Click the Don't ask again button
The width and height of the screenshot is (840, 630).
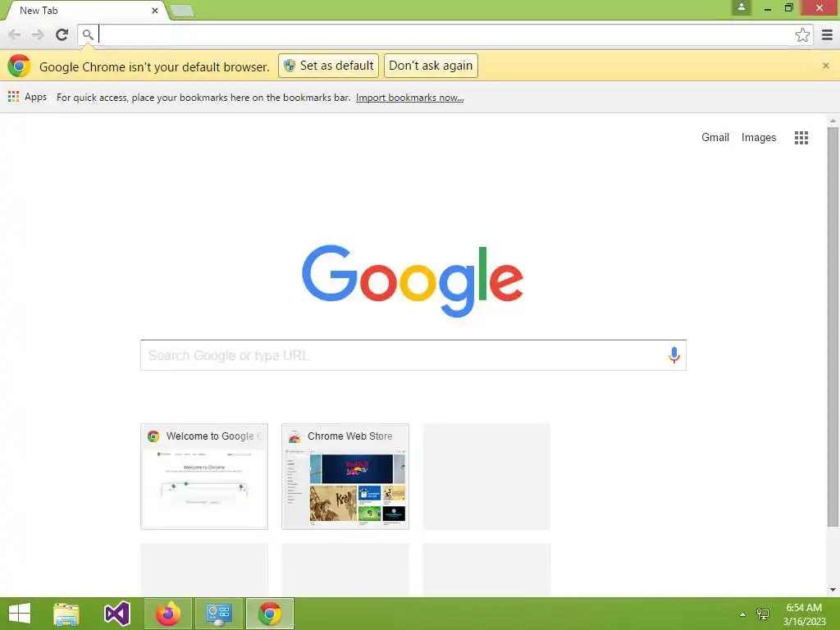pos(431,66)
